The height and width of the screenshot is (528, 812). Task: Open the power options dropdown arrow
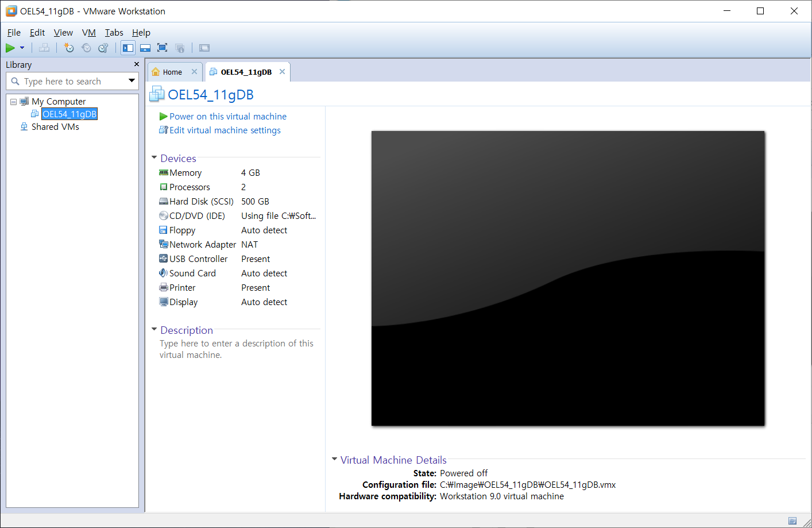pyautogui.click(x=22, y=48)
